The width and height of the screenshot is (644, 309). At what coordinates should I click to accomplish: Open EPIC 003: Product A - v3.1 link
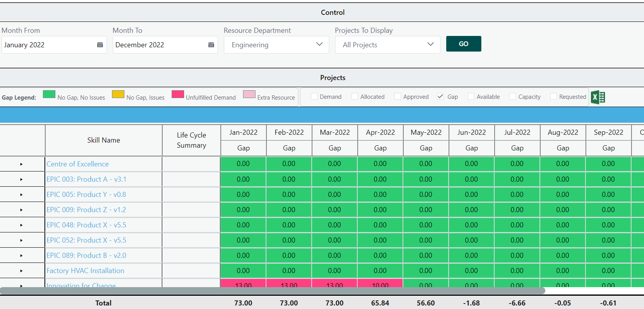pyautogui.click(x=87, y=179)
